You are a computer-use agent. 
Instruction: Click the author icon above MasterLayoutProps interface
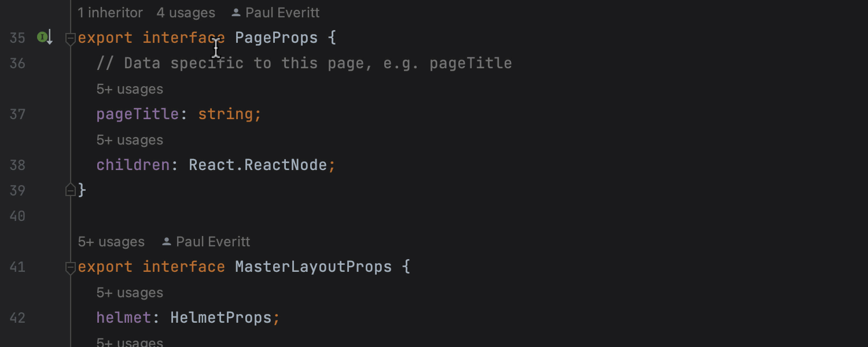coord(167,242)
